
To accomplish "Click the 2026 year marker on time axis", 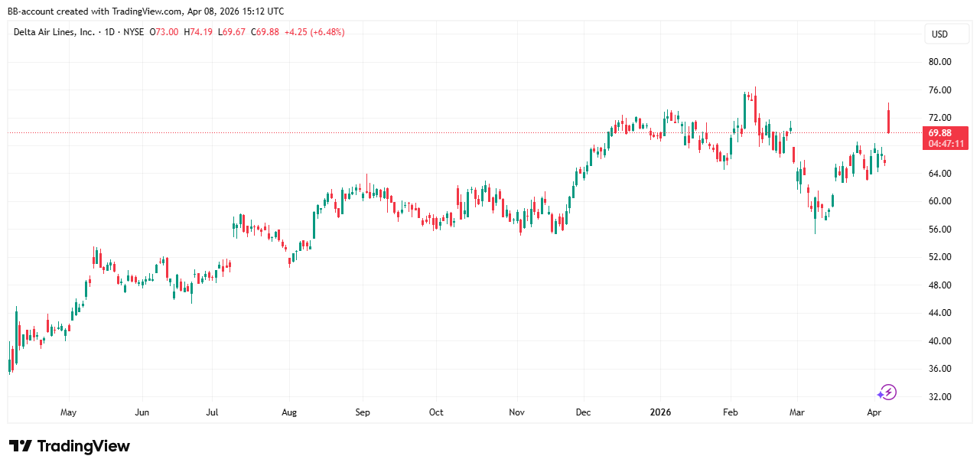I will tap(660, 412).
